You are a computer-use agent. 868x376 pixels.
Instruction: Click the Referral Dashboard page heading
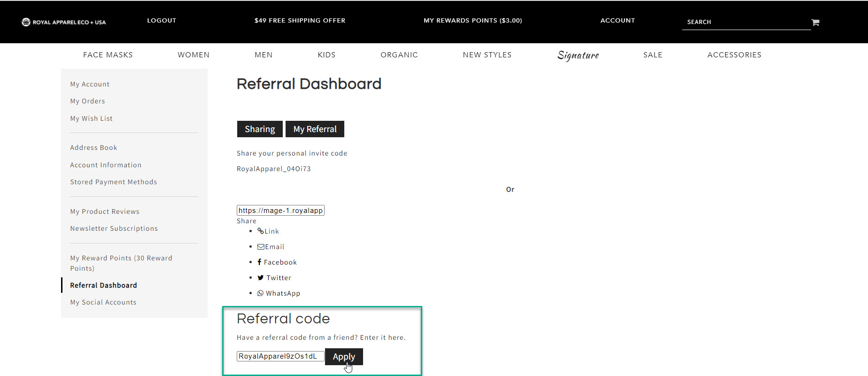coord(309,84)
